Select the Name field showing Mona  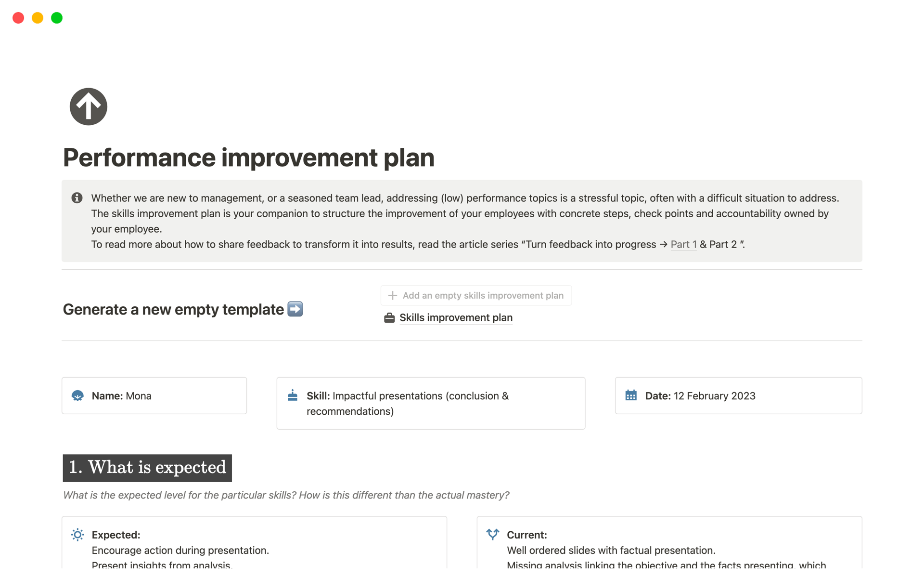pos(139,395)
